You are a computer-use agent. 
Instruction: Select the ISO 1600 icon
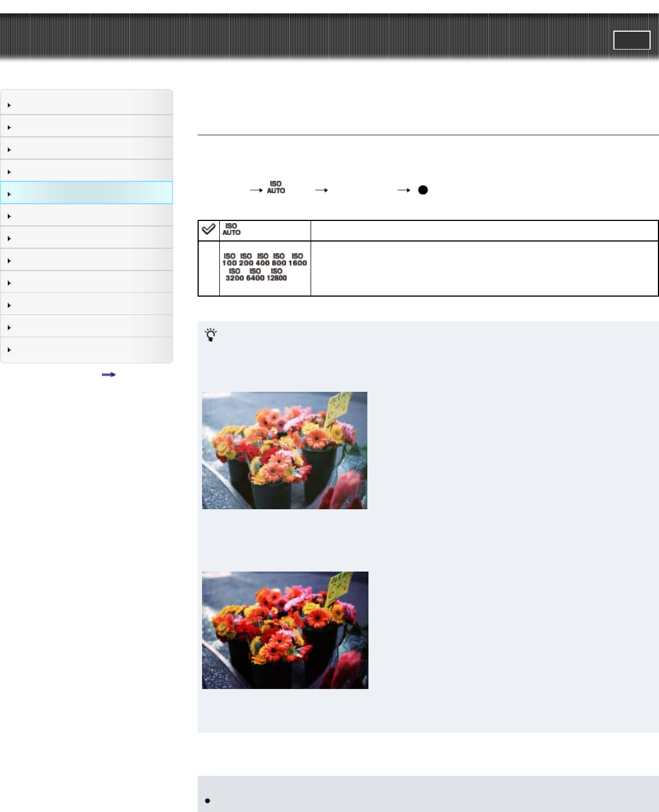[x=298, y=259]
